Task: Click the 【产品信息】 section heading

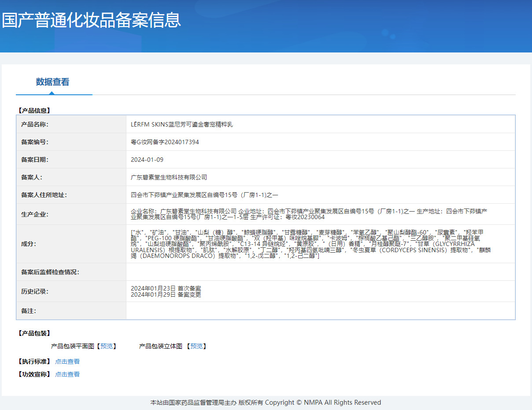Action: pos(34,111)
